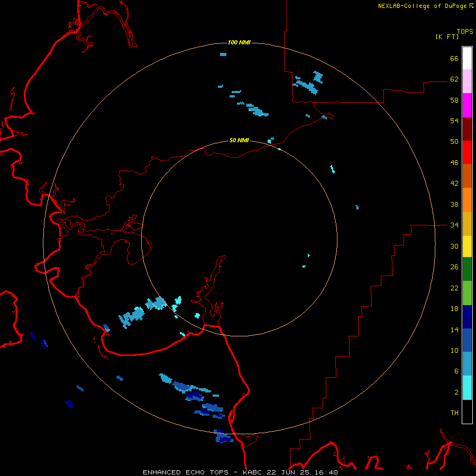The width and height of the screenshot is (476, 476).
Task: Click the 50 NMI range ring label
Action: [x=239, y=140]
